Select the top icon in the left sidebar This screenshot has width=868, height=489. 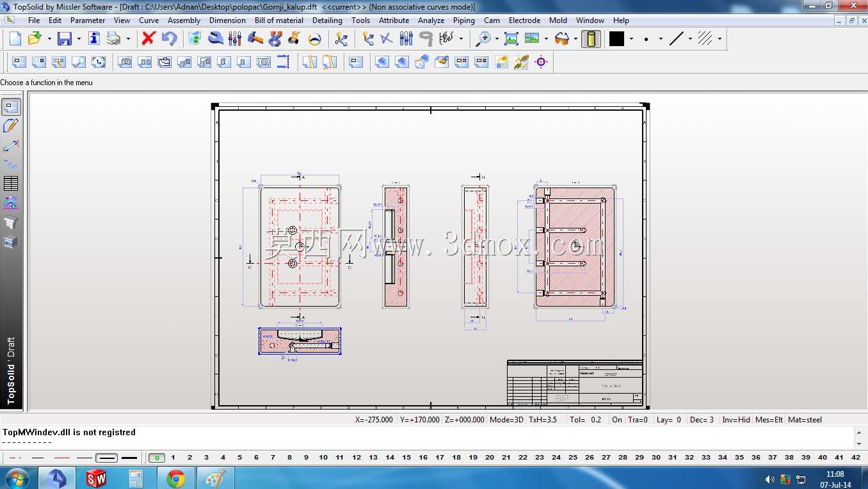pyautogui.click(x=11, y=107)
